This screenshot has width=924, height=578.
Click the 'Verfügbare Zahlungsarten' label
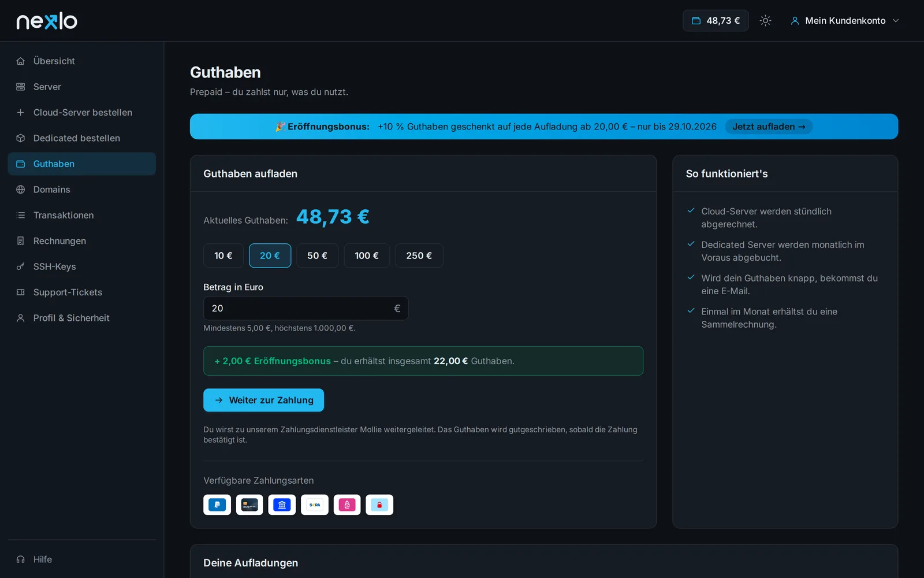[259, 480]
